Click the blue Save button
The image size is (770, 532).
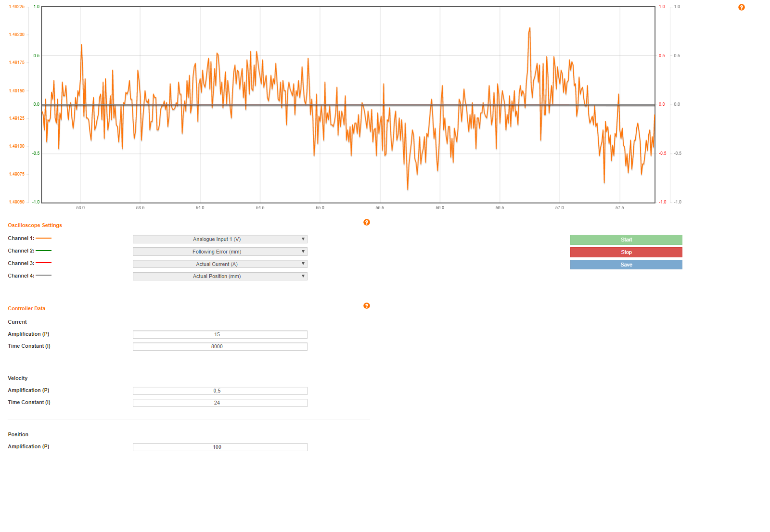pos(626,265)
